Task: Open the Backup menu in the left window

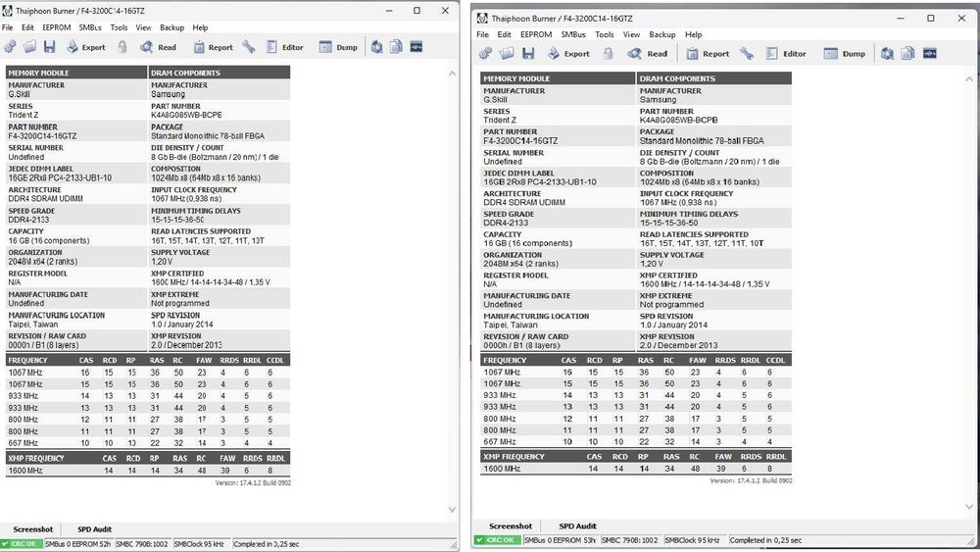Action: tap(171, 27)
